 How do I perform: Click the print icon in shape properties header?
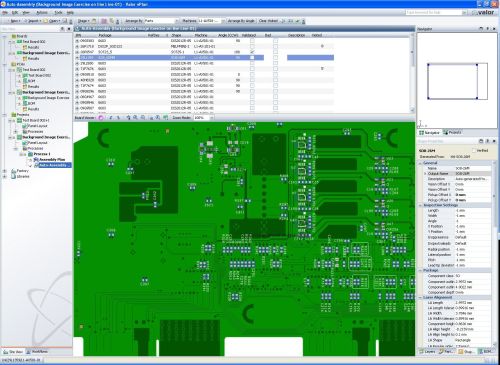click(x=481, y=141)
